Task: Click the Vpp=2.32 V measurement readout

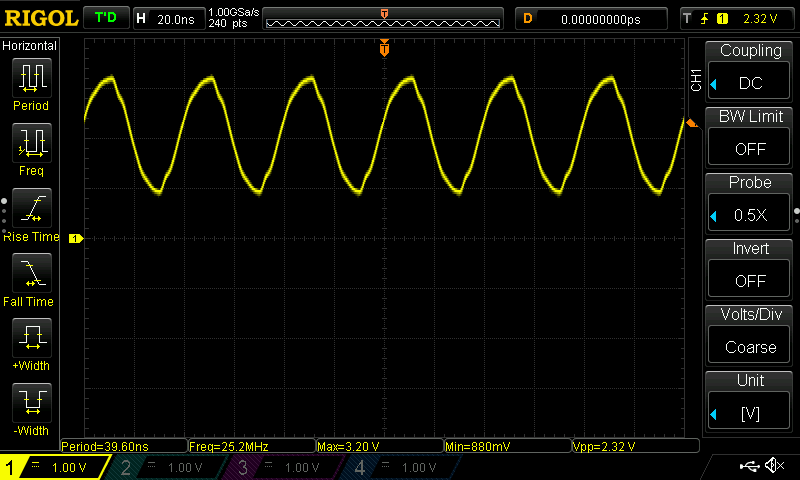Action: [x=634, y=446]
